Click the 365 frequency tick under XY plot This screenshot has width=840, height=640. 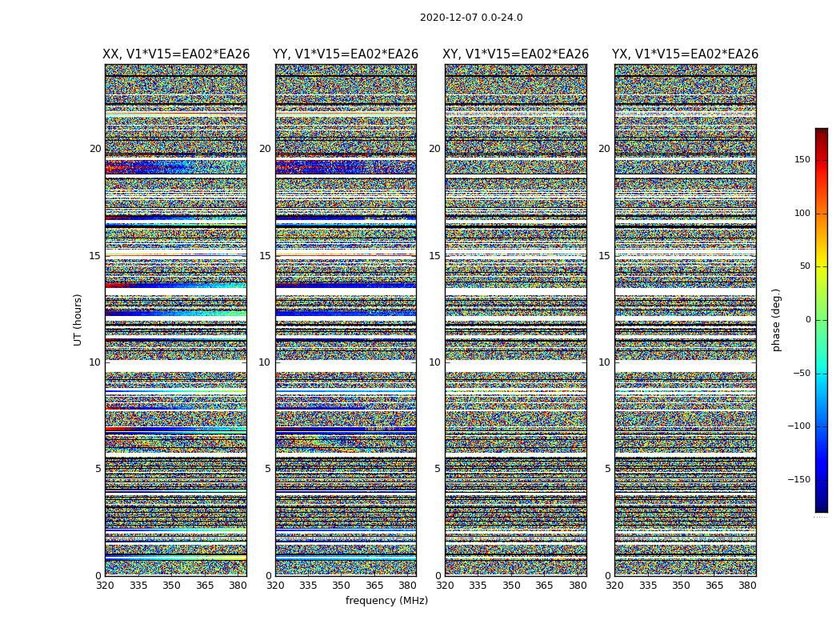click(x=544, y=586)
